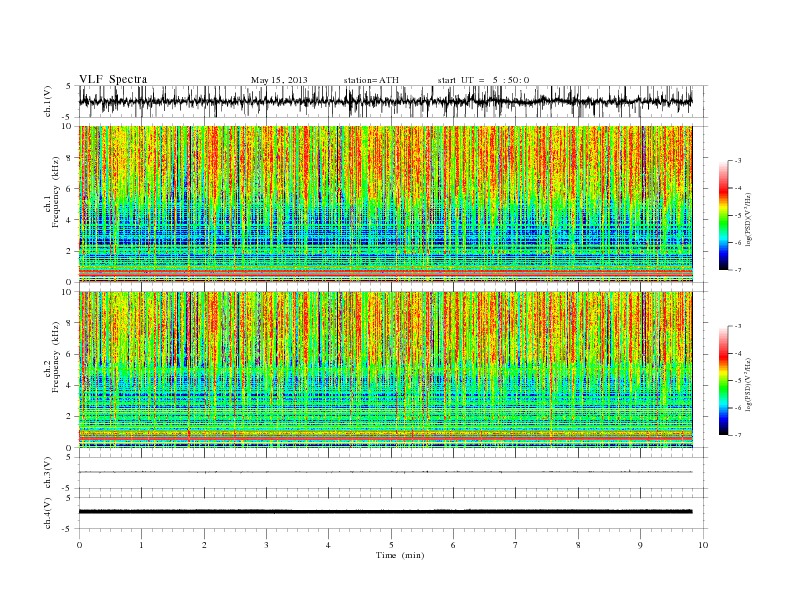Click the time axis tick label '1'
792x612 pixels.
click(x=141, y=545)
